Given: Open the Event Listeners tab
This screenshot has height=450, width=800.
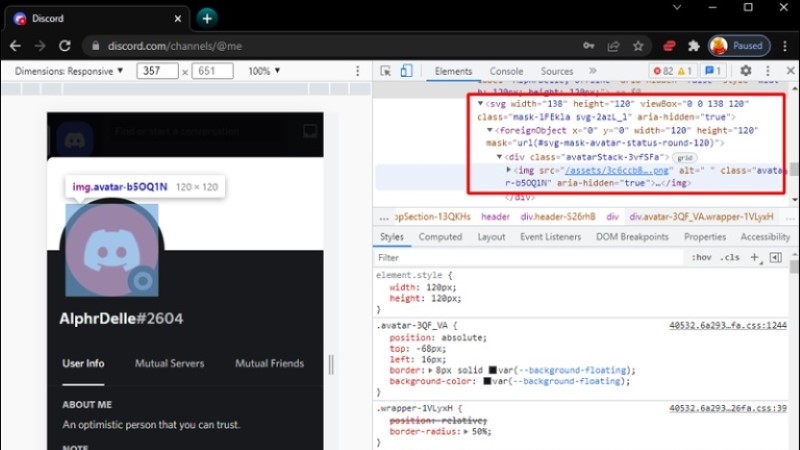Looking at the screenshot, I should pyautogui.click(x=551, y=237).
